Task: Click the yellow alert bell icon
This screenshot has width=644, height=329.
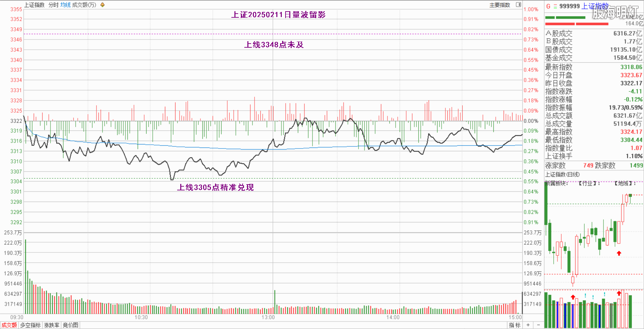Action: (102, 5)
